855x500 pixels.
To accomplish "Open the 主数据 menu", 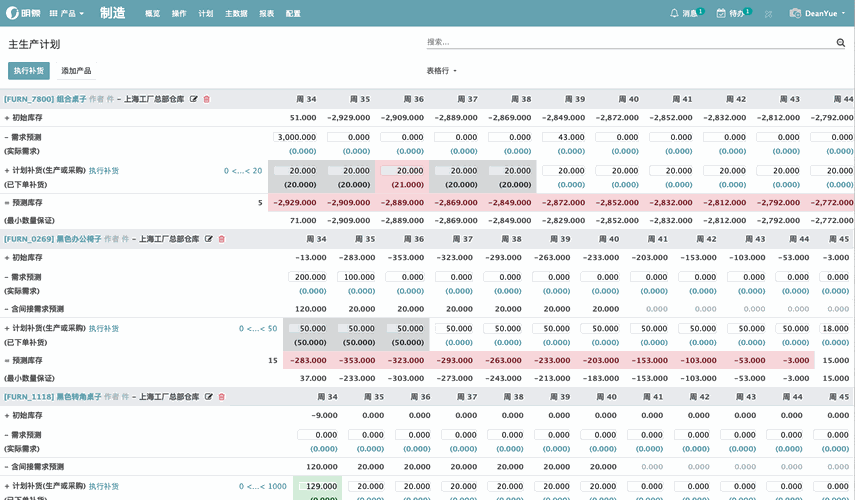I will (x=236, y=14).
